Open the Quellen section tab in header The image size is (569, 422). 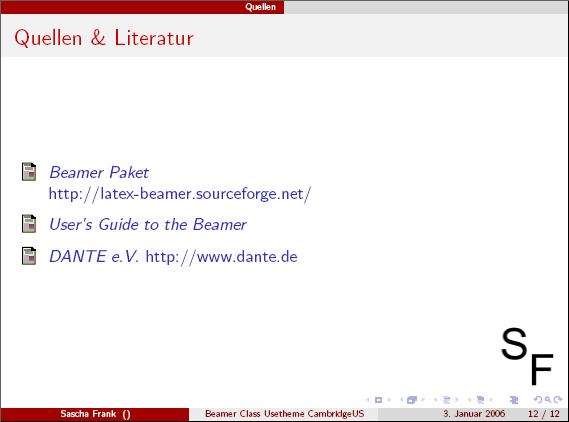click(261, 7)
